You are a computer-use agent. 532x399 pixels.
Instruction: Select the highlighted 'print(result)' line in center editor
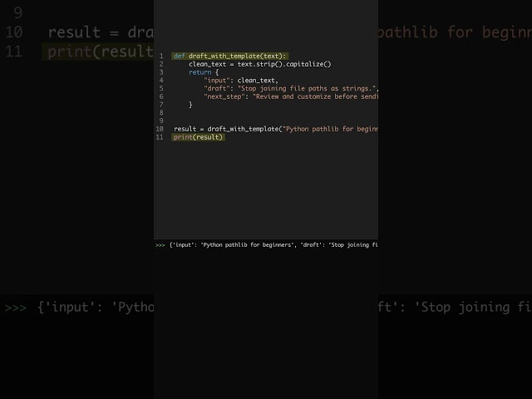point(198,137)
